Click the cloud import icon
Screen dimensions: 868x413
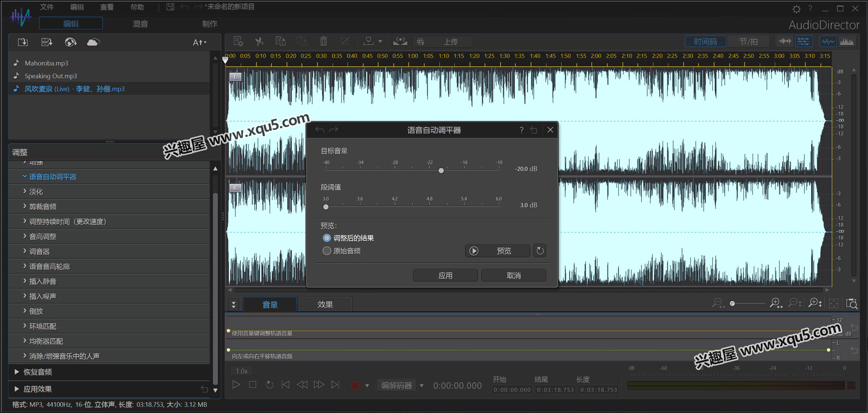point(93,42)
